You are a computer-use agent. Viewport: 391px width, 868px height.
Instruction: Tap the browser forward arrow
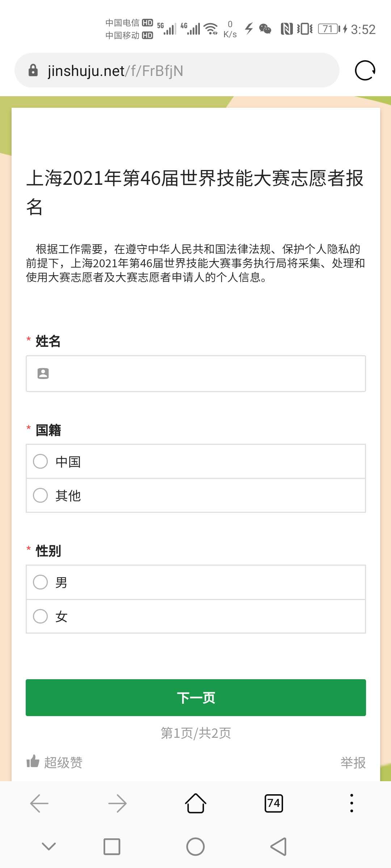(x=117, y=803)
